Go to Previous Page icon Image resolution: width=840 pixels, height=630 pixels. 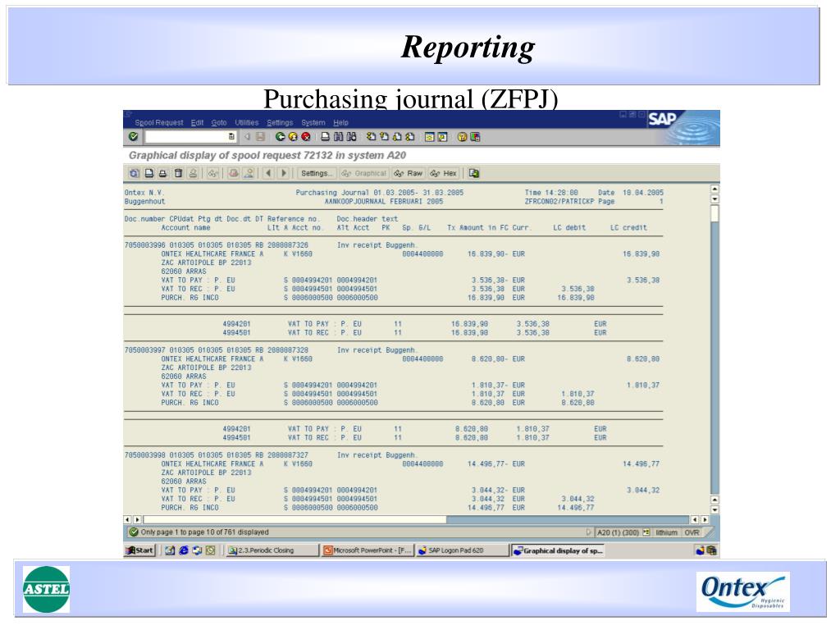point(384,137)
